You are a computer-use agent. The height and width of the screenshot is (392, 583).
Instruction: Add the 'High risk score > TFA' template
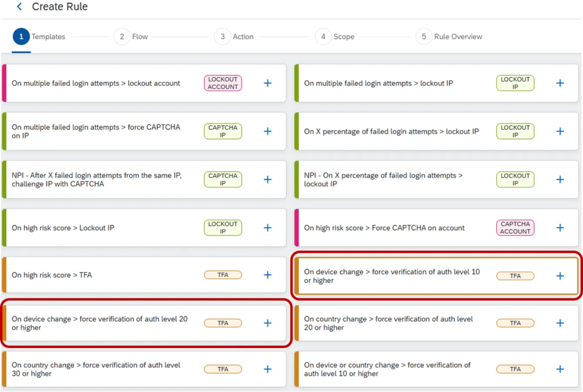click(x=268, y=275)
